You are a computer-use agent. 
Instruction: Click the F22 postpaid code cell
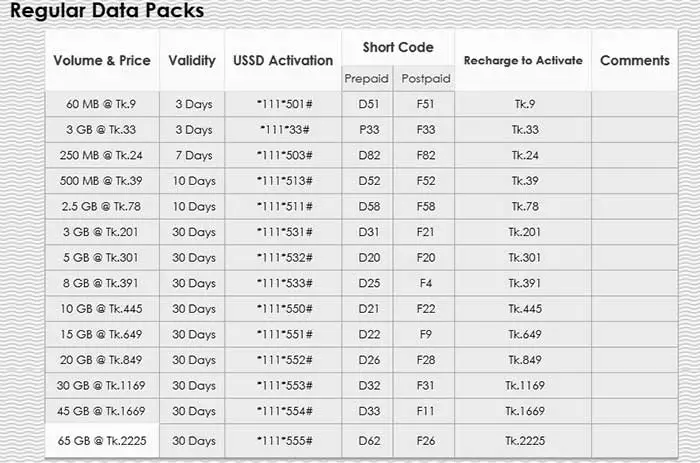point(426,310)
